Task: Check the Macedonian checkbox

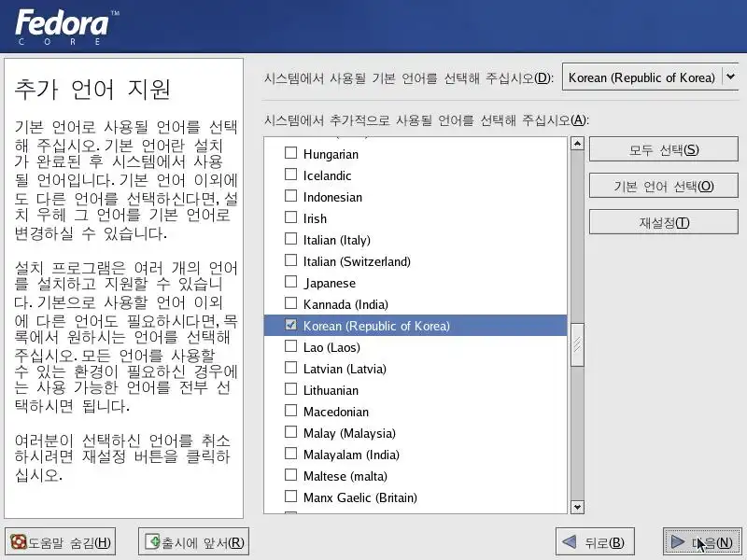Action: [290, 411]
